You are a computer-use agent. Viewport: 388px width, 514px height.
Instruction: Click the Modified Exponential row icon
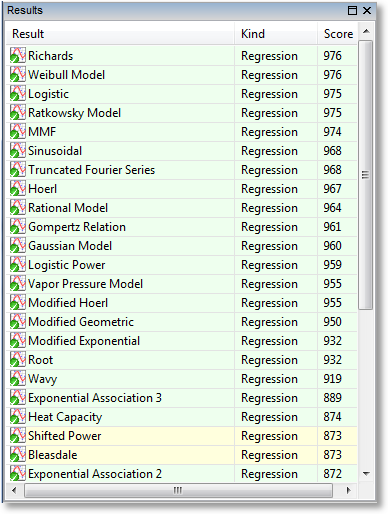pyautogui.click(x=18, y=340)
